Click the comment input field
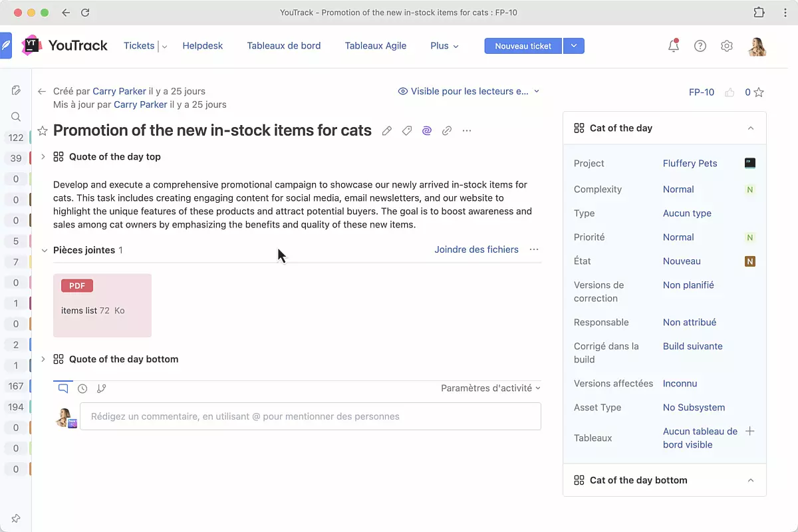This screenshot has width=798, height=532. (310, 416)
